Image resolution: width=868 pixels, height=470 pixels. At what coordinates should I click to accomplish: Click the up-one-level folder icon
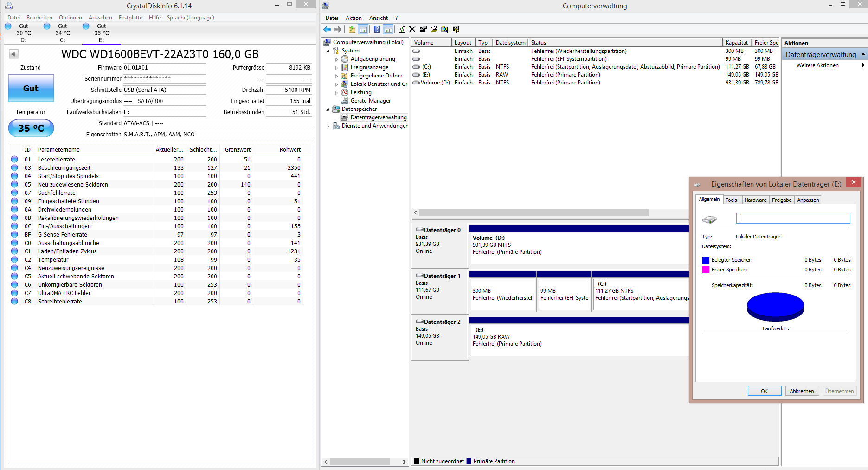(x=352, y=30)
